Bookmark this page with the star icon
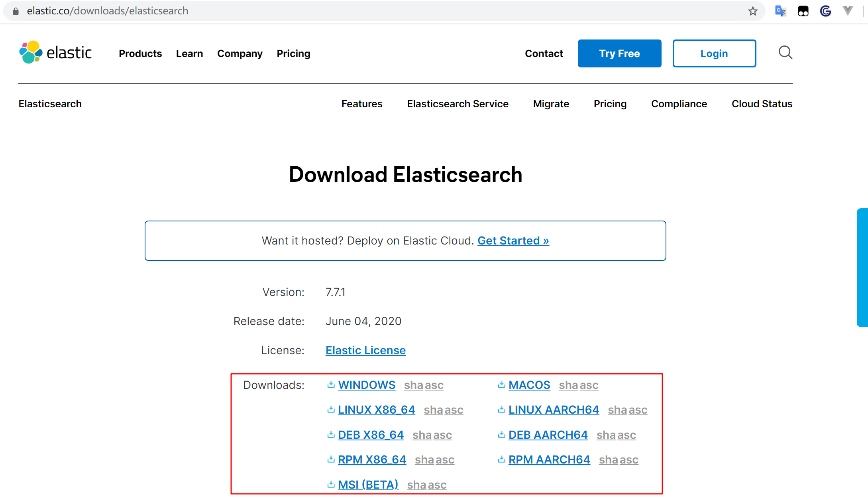Image resolution: width=868 pixels, height=499 pixels. [x=753, y=11]
